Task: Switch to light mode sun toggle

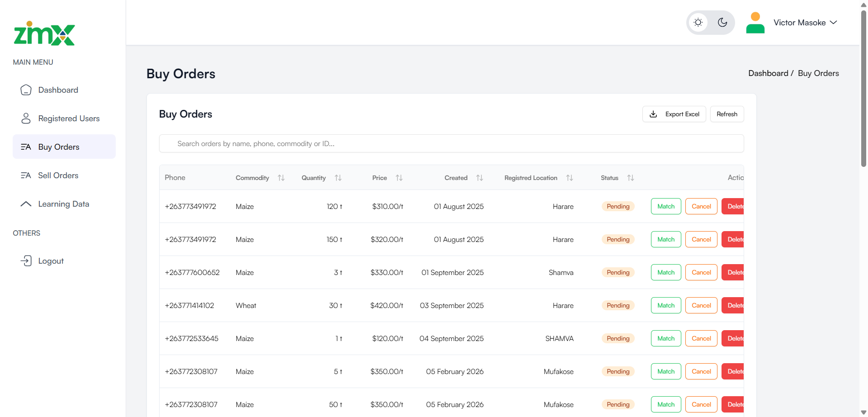Action: pyautogui.click(x=698, y=23)
